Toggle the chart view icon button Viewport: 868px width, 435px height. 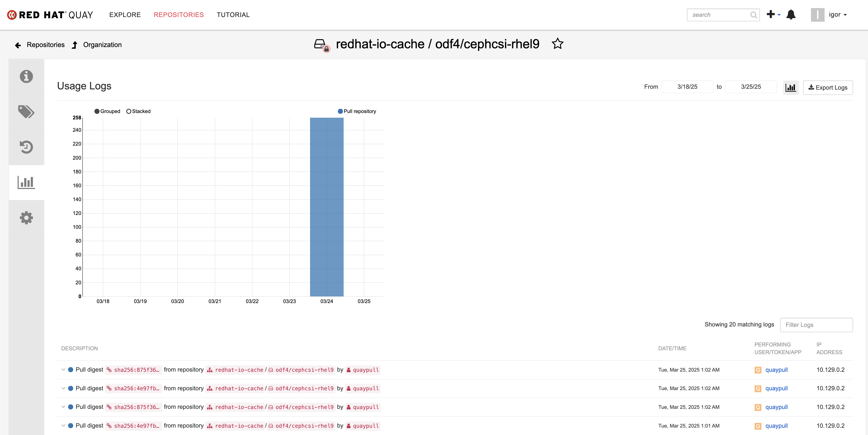point(791,88)
